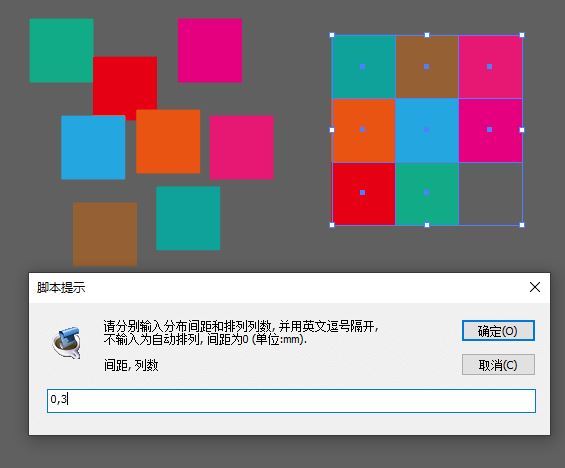Screen dimensions: 565x468
Task: Click the red cell in the arranged grid
Action: coord(364,194)
